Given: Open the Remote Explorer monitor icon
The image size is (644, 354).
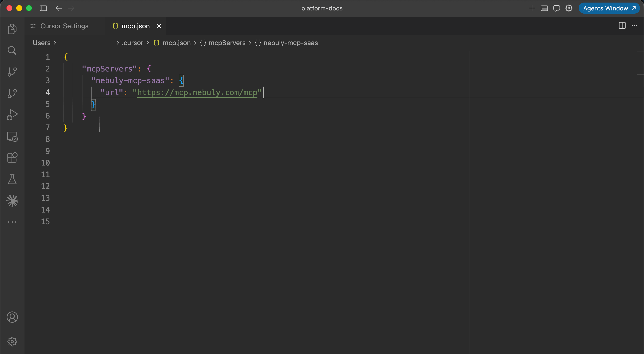Looking at the screenshot, I should coord(12,137).
